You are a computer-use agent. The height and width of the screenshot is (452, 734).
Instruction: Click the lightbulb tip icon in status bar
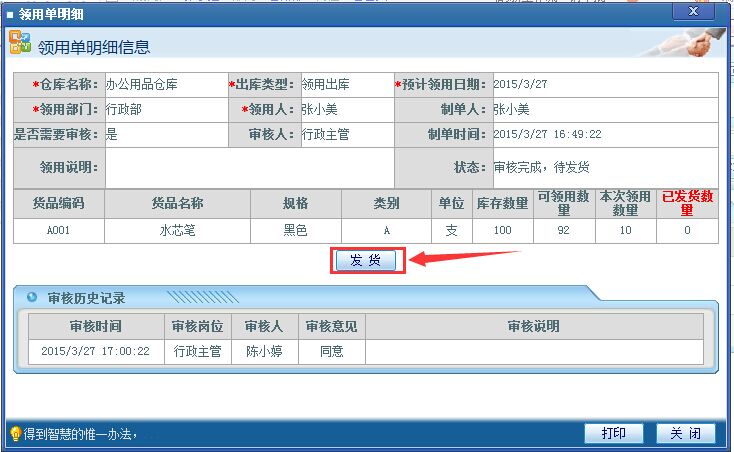click(15, 434)
